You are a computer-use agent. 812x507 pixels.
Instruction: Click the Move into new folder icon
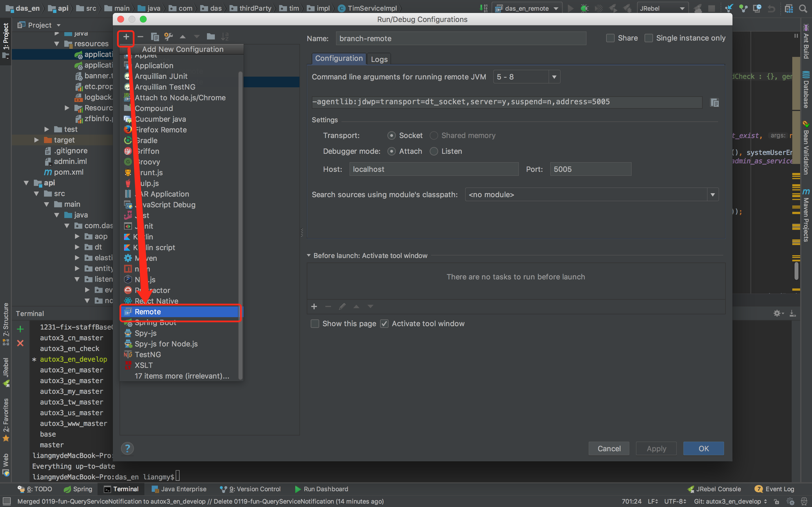211,37
